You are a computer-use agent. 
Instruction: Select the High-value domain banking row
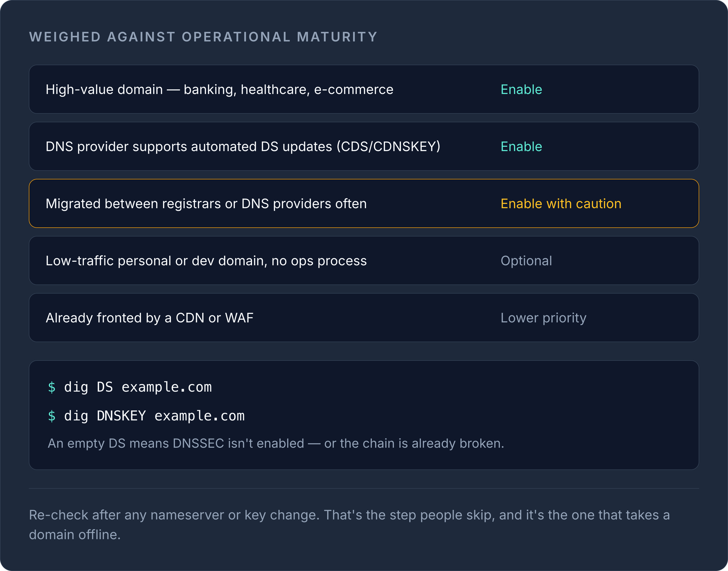(364, 89)
